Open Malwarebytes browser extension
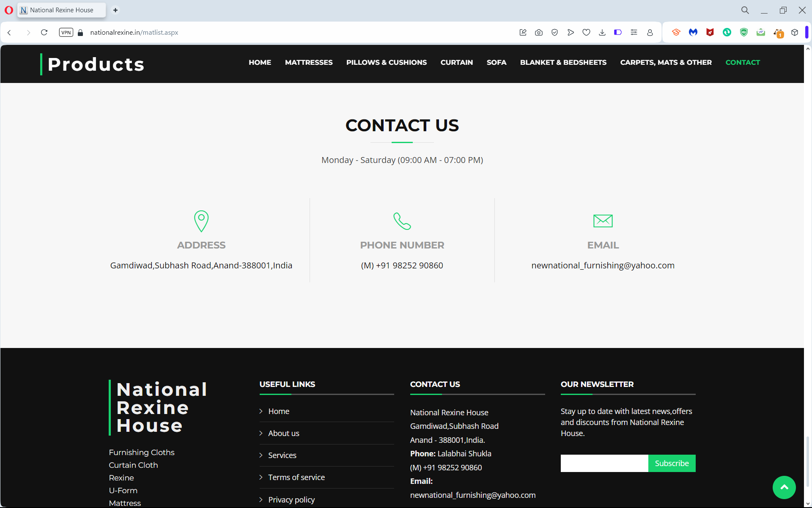This screenshot has width=812, height=508. click(x=693, y=32)
